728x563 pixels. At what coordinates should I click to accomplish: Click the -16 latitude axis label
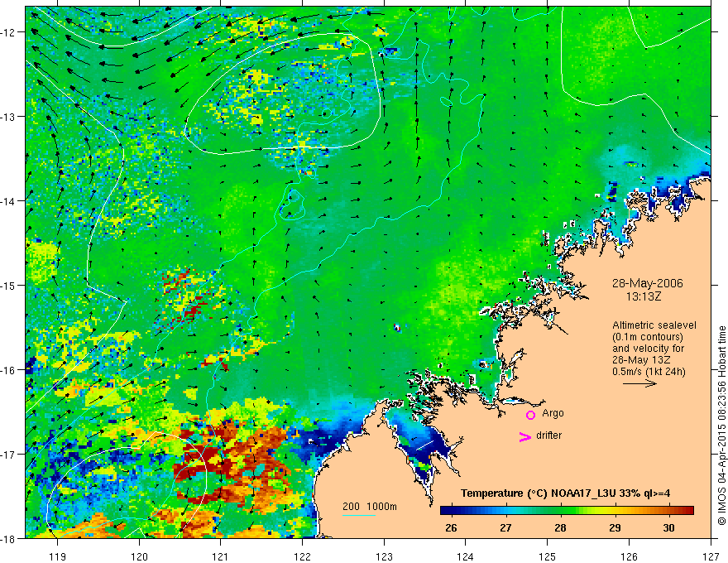[8, 370]
